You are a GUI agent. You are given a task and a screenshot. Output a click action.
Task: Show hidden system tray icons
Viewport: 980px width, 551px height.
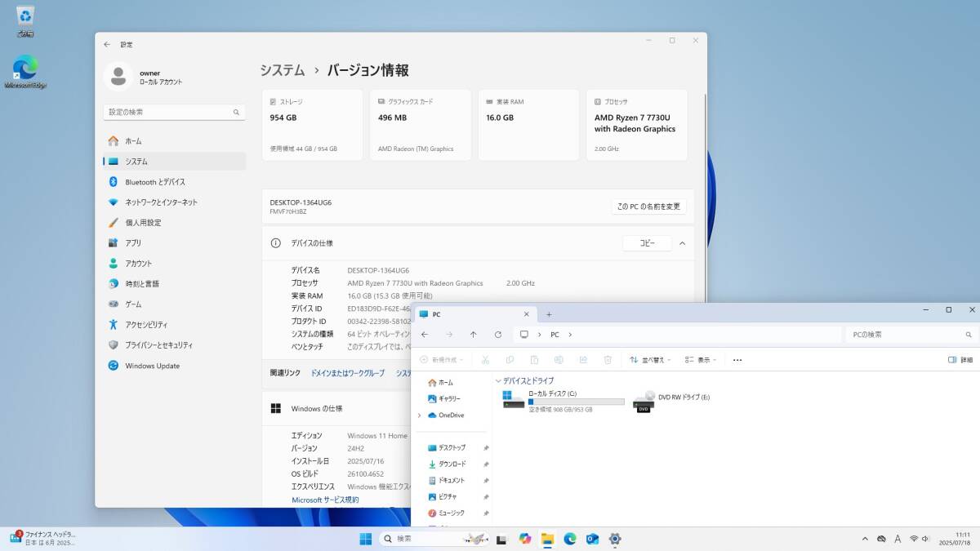click(865, 539)
